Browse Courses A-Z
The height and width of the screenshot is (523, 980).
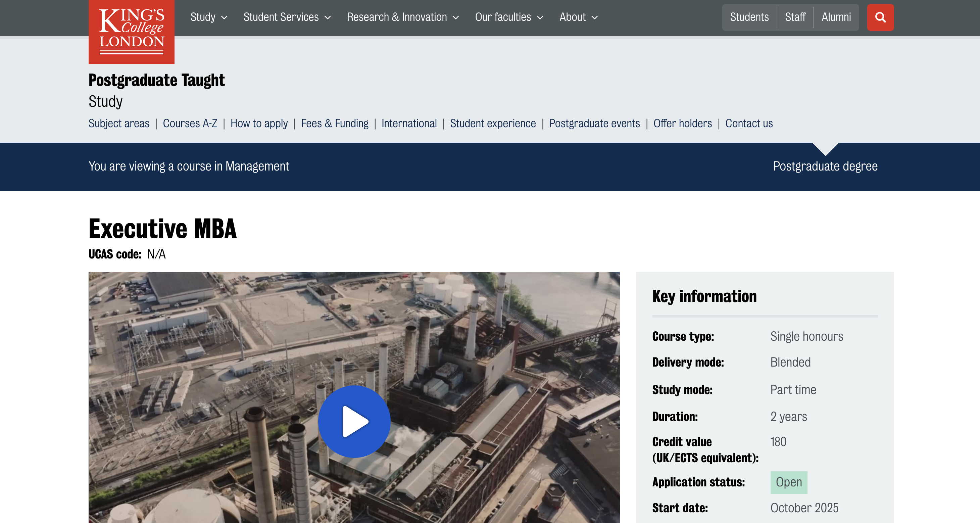[190, 123]
